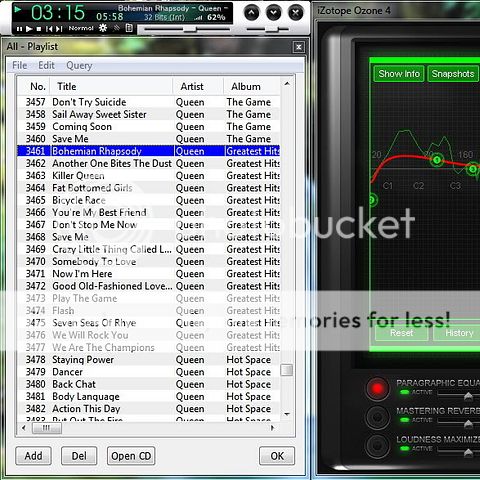This screenshot has height=480, width=480.
Task: Sort the playlist by the Album column
Action: 252,87
